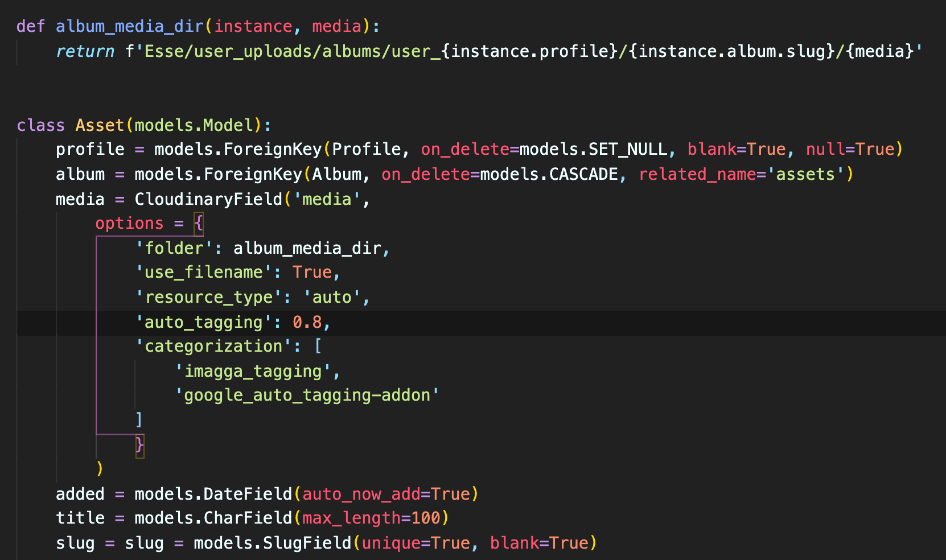
Task: Place cursor on the return statement
Action: (x=84, y=51)
